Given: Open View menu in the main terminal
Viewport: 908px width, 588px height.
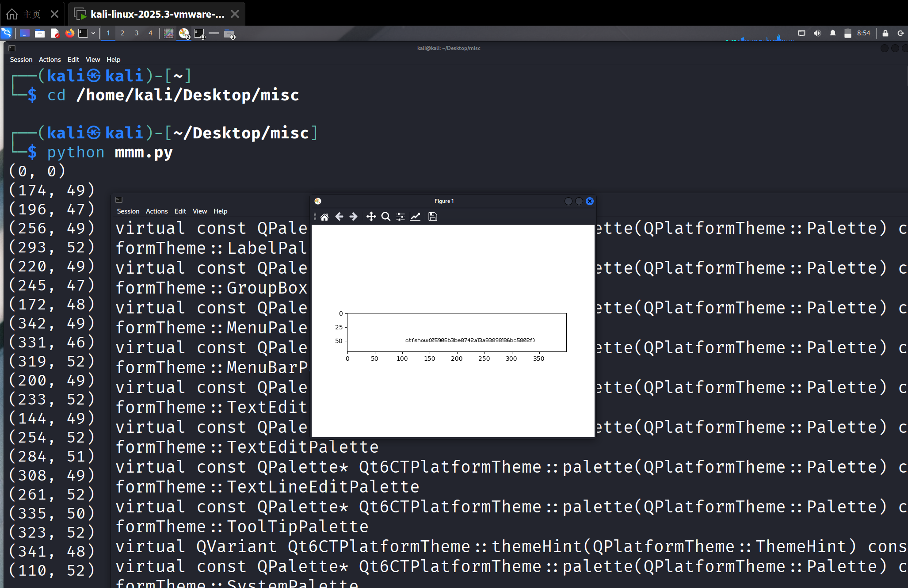Looking at the screenshot, I should click(x=93, y=60).
